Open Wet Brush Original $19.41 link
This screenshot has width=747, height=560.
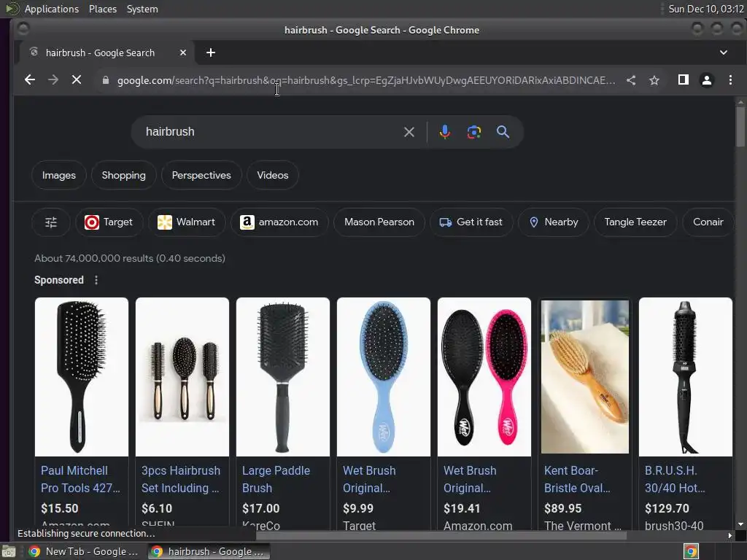point(470,479)
